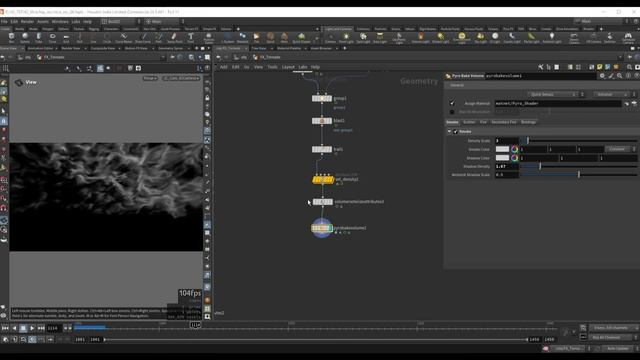The image size is (640, 360).
Task: Click the Shadow Color swatch
Action: tap(502, 158)
